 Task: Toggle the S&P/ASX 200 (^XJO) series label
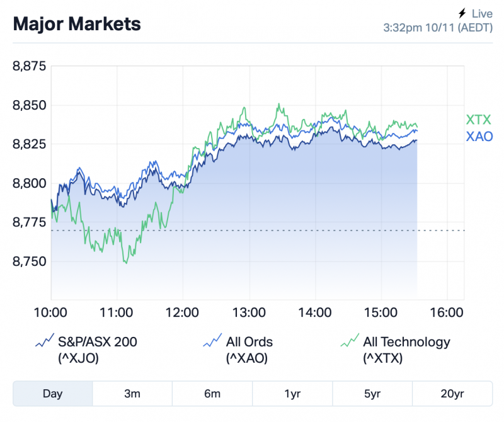(x=97, y=350)
